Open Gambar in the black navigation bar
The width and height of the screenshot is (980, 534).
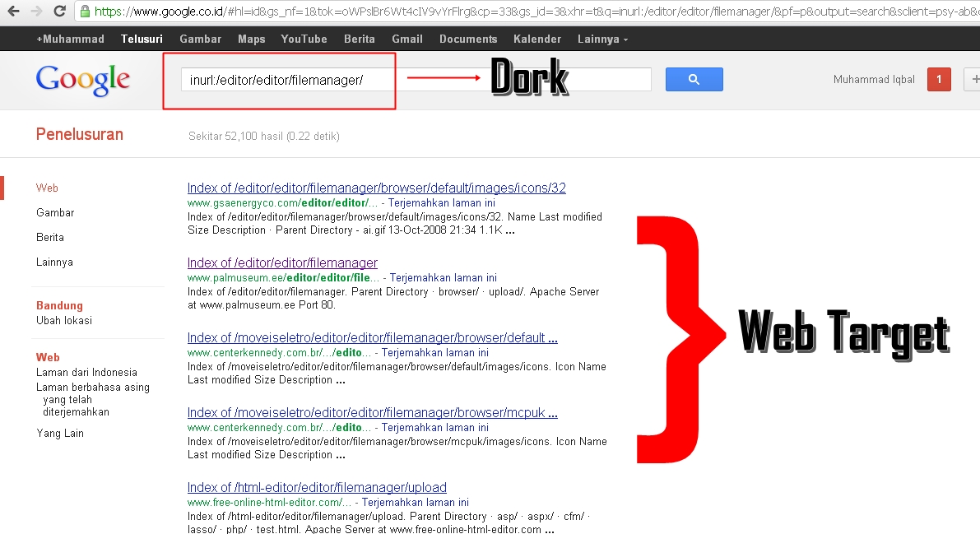[x=200, y=39]
